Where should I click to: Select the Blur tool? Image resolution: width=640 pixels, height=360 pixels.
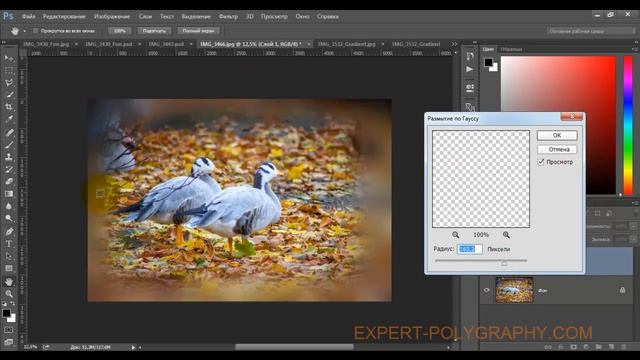[x=9, y=206]
